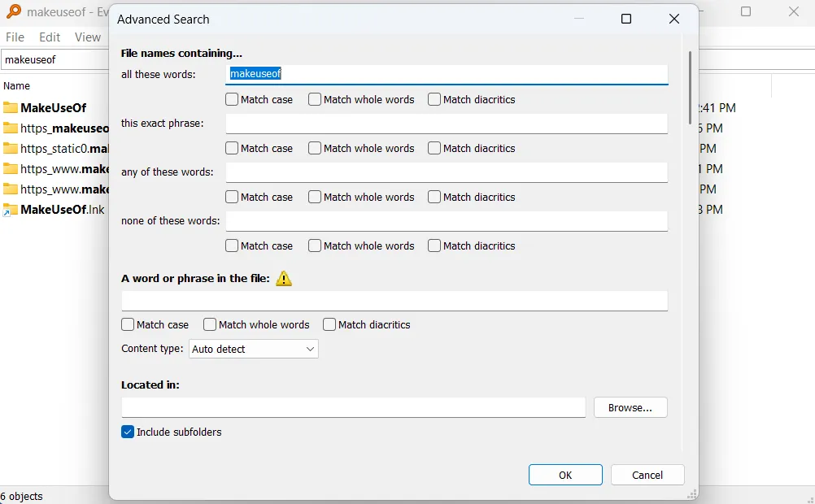Enable Match diacritics for none of these words
Image resolution: width=815 pixels, height=504 pixels.
coord(434,246)
